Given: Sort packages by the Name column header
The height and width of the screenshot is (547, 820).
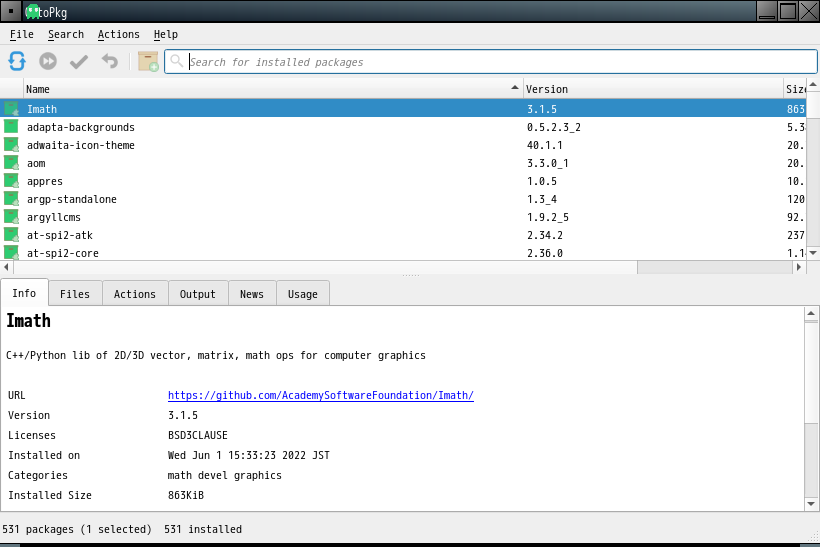Looking at the screenshot, I should (273, 89).
